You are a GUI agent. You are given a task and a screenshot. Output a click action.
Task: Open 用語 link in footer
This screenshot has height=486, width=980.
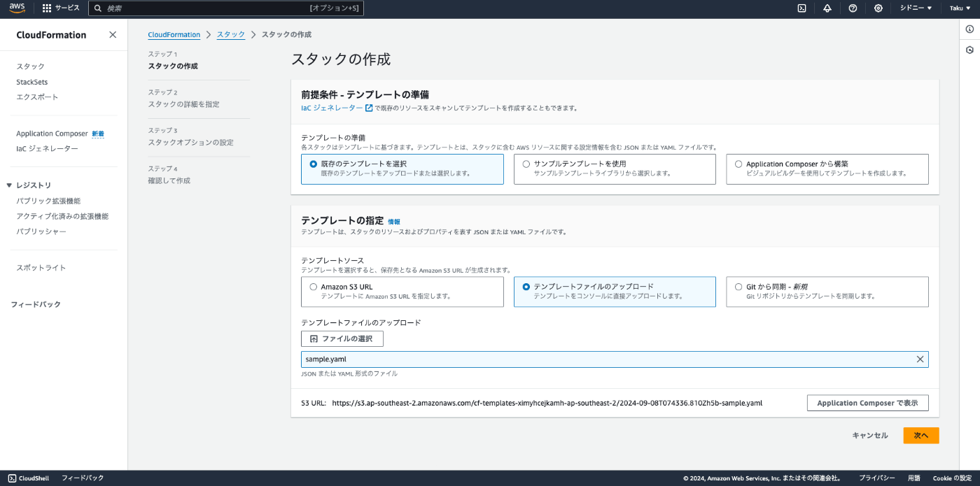coord(914,478)
